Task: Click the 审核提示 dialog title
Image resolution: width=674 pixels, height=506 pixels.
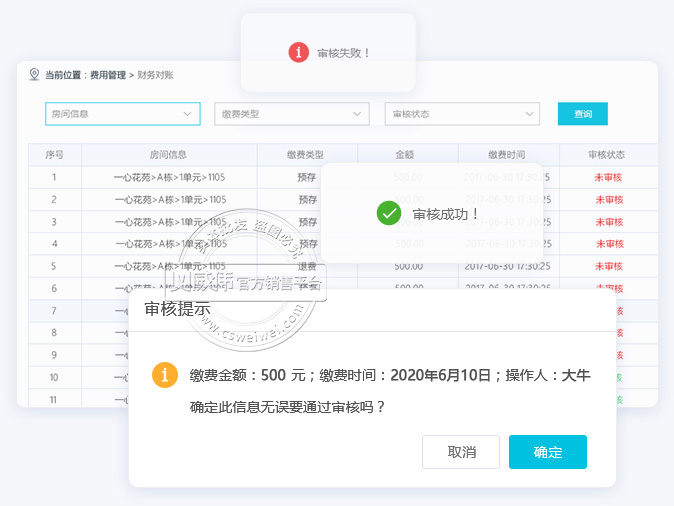Action: 177,309
